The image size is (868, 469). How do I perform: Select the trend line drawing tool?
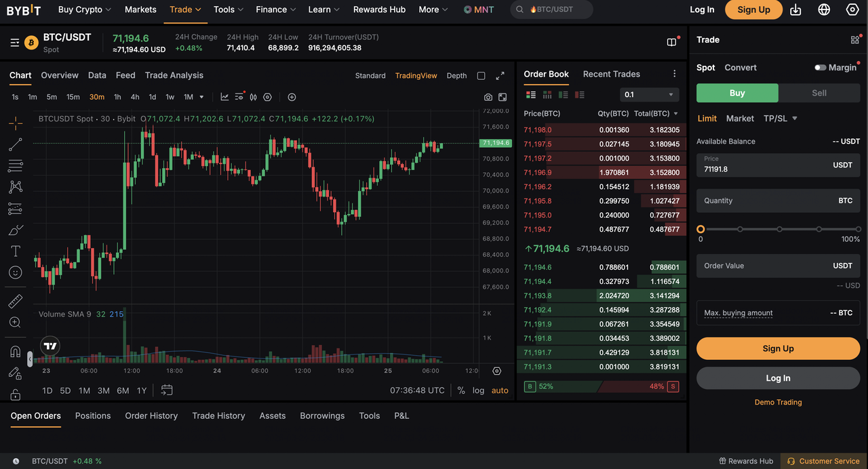click(x=15, y=144)
